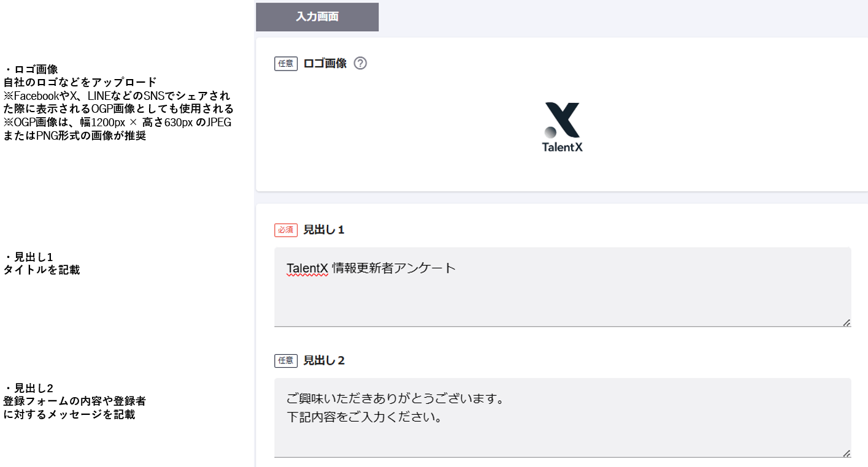Select the 見出し２ field label

tap(324, 360)
